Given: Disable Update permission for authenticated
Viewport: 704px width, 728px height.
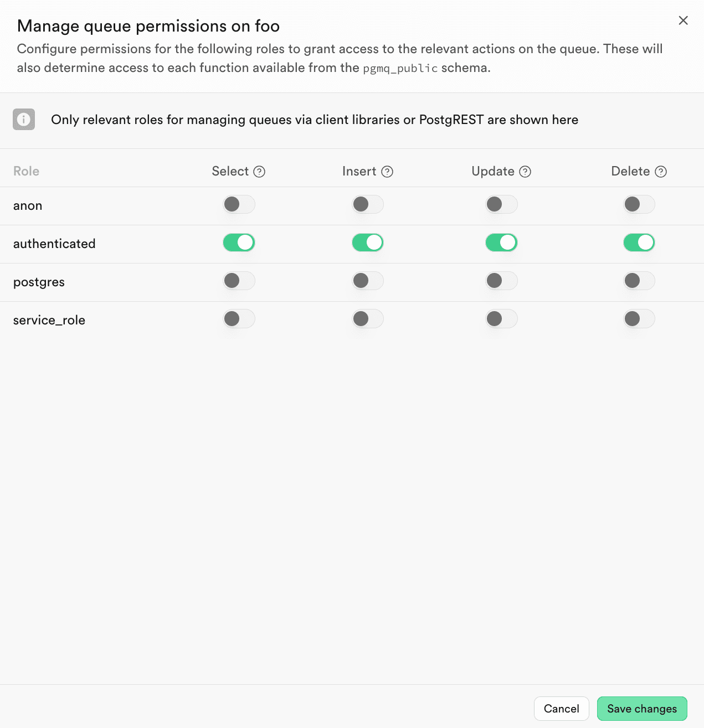Looking at the screenshot, I should point(501,242).
